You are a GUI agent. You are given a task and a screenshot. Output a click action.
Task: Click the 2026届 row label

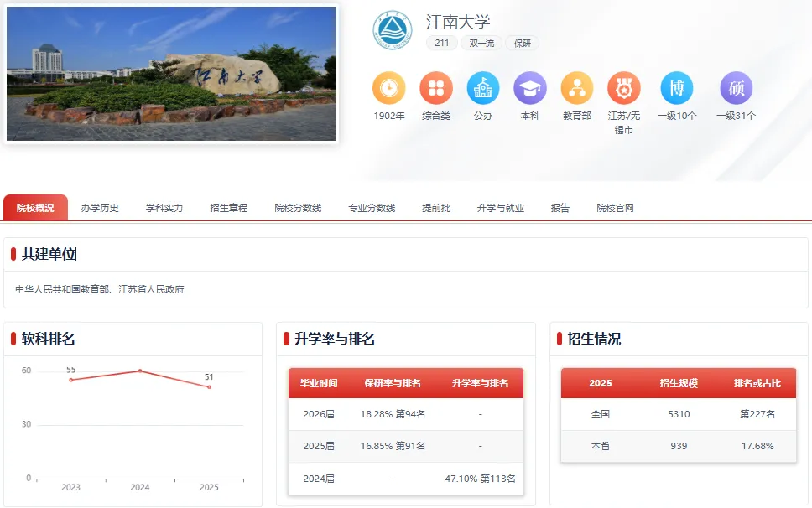319,414
